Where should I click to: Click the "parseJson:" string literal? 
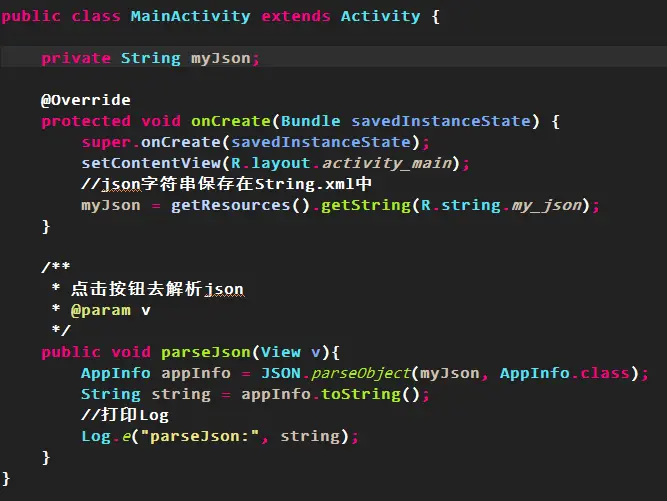pos(200,436)
